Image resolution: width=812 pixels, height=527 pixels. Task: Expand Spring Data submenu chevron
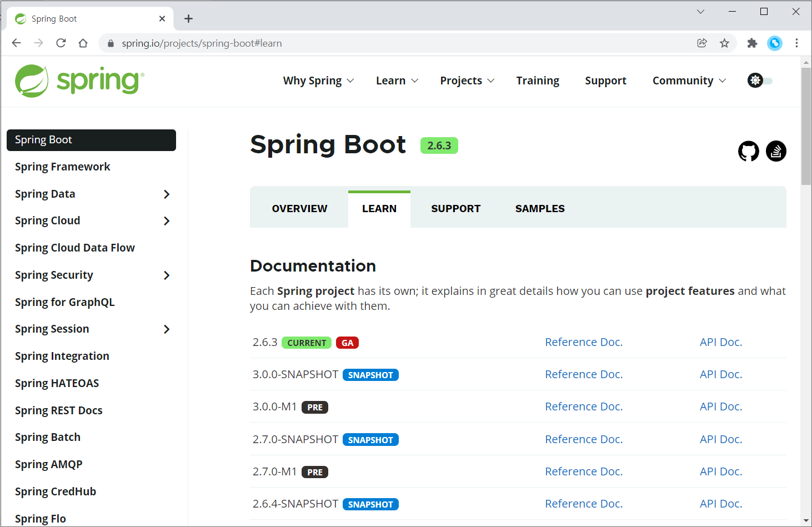(x=167, y=194)
